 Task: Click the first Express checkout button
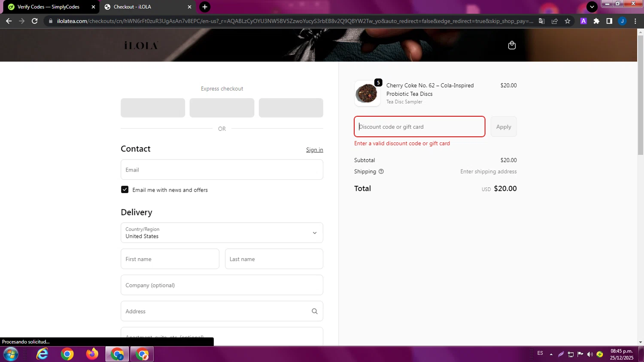click(153, 108)
